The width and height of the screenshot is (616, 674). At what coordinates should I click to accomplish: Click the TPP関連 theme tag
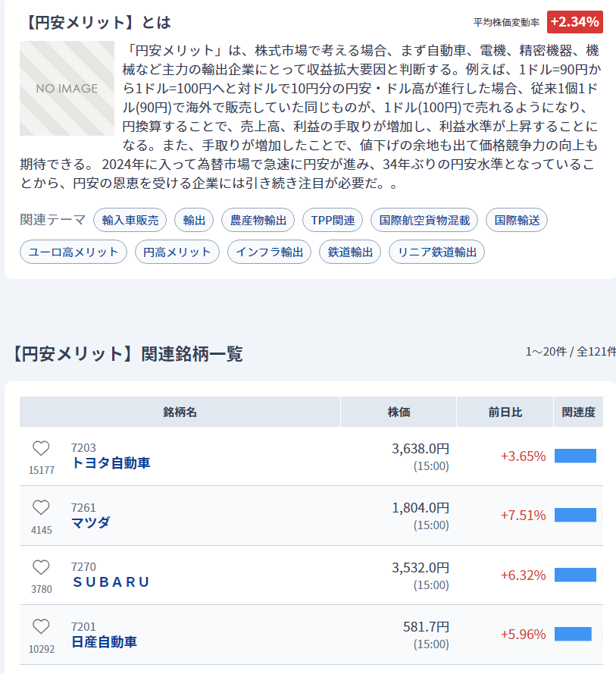[x=333, y=220]
